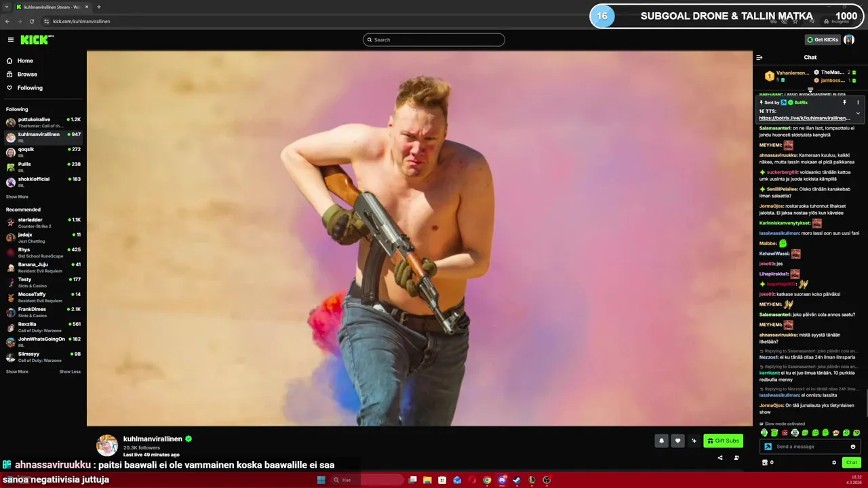Open a new browser tab with plus
Screen dimensions: 868x488
pos(99,7)
